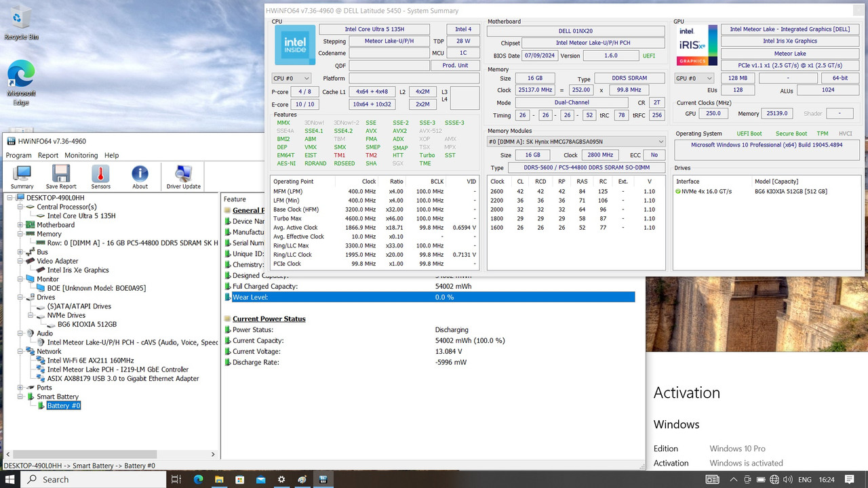Click the NVMe drive green status icon
The width and height of the screenshot is (868, 488).
678,192
